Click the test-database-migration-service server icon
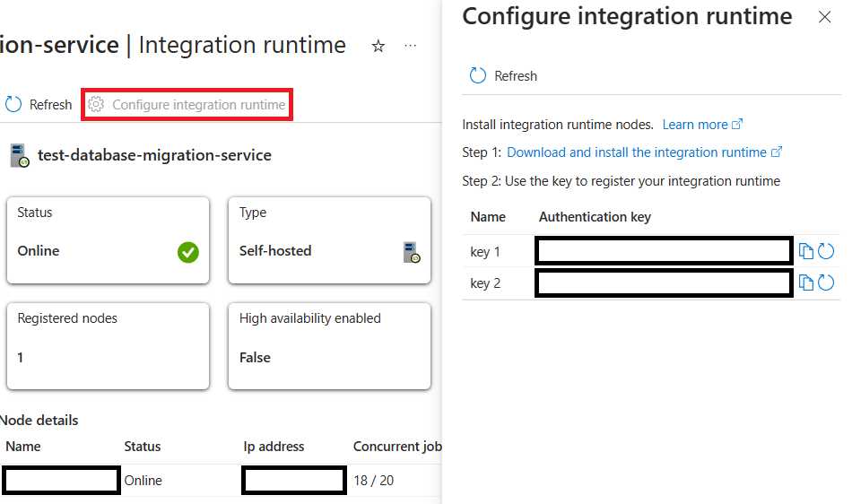 pyautogui.click(x=20, y=156)
